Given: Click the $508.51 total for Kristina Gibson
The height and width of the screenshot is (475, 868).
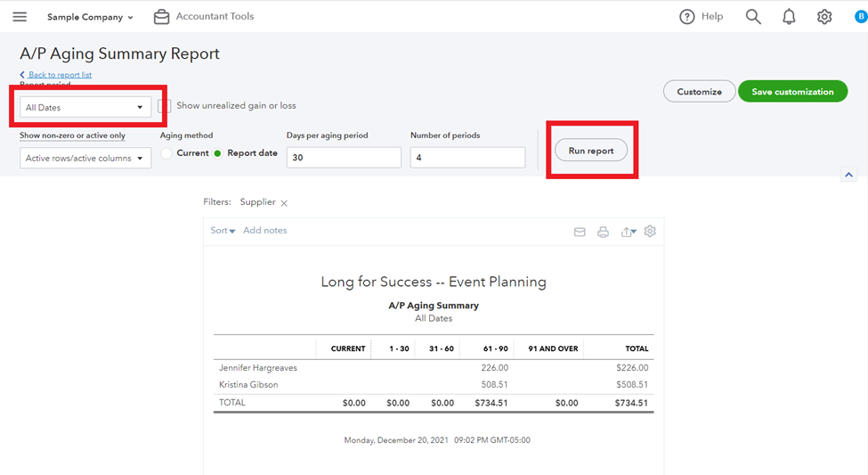Looking at the screenshot, I should (x=631, y=384).
